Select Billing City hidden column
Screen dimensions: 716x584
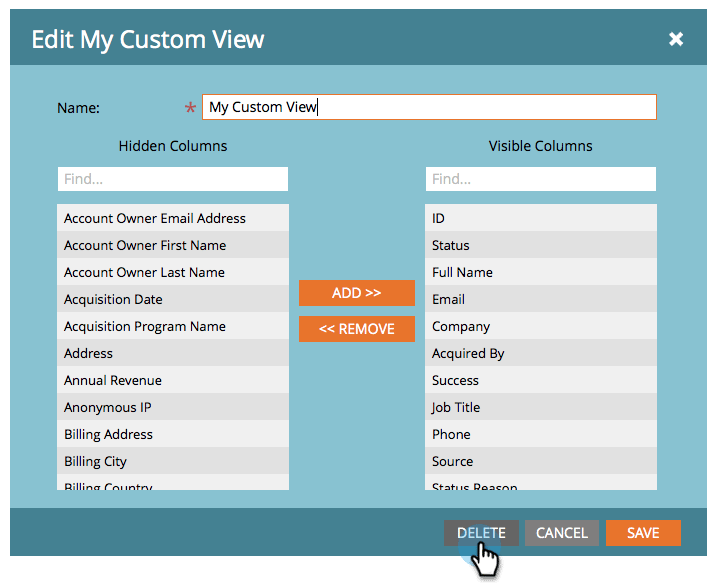point(173,460)
